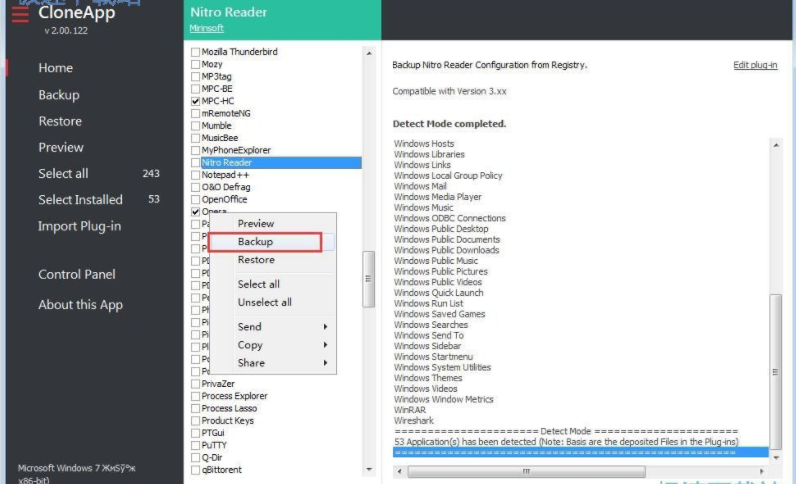This screenshot has width=796, height=484.
Task: Open the CloneApp hamburger menu icon
Action: pos(20,14)
